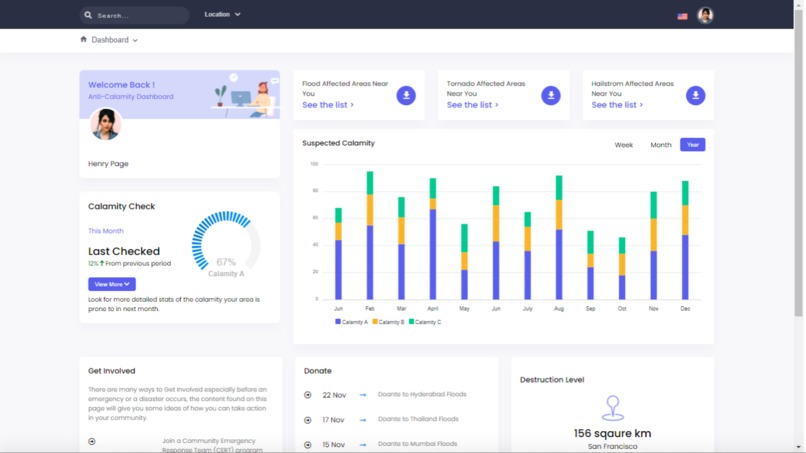
Task: Switch chart to Month view
Action: (661, 145)
